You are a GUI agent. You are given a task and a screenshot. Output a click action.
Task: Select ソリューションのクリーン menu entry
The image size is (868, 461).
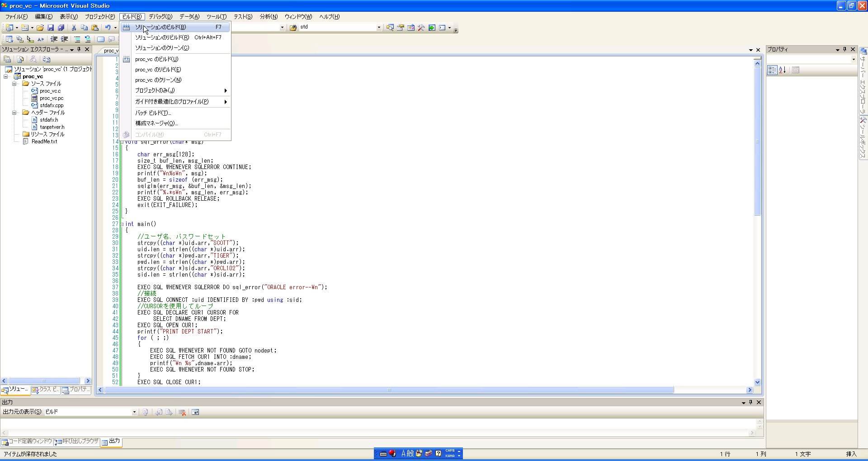tap(176, 48)
